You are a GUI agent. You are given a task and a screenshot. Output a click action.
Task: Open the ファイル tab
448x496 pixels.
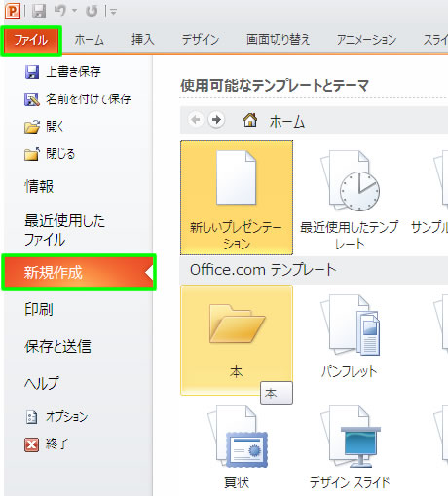click(31, 41)
